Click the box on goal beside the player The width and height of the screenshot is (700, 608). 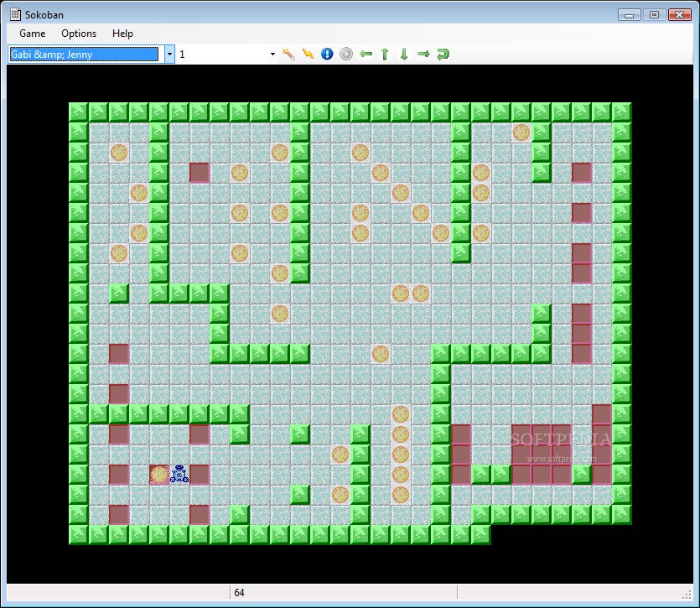(x=159, y=474)
